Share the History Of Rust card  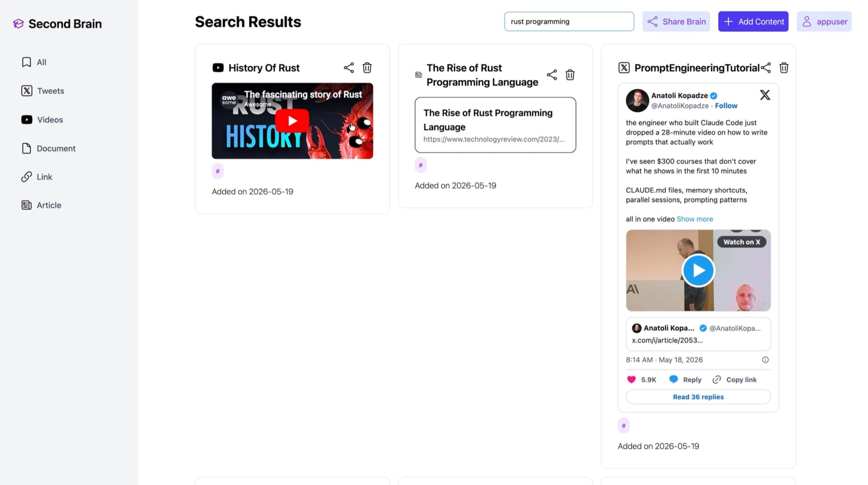[x=349, y=68]
